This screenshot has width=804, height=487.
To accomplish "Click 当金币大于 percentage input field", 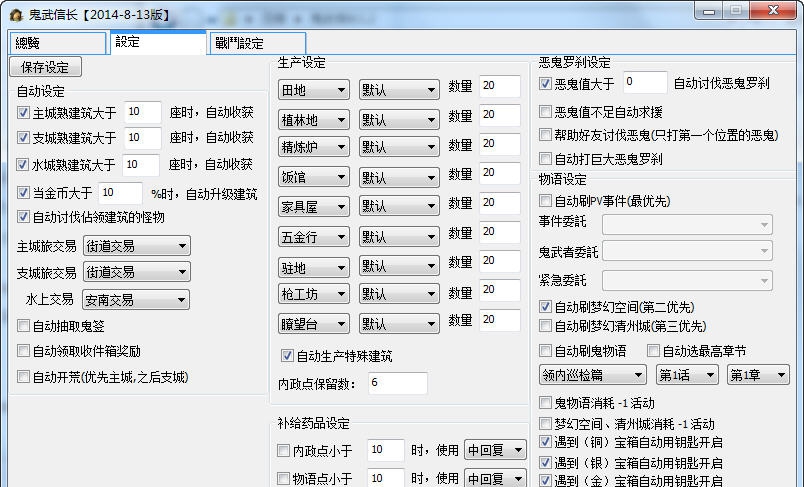I will click(120, 193).
